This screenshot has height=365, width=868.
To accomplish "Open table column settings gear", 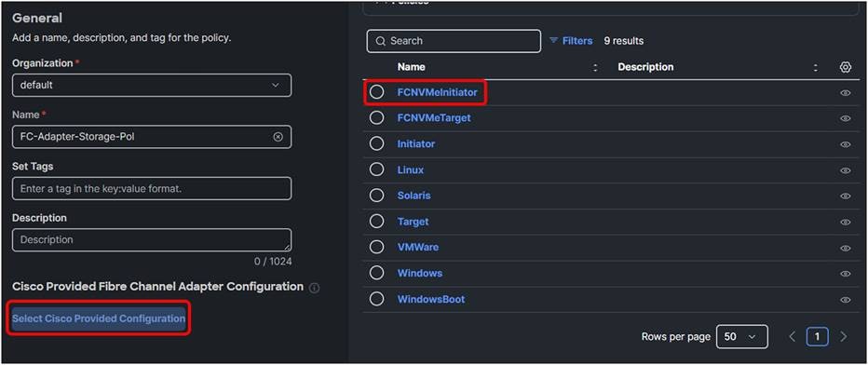I will pyautogui.click(x=846, y=67).
